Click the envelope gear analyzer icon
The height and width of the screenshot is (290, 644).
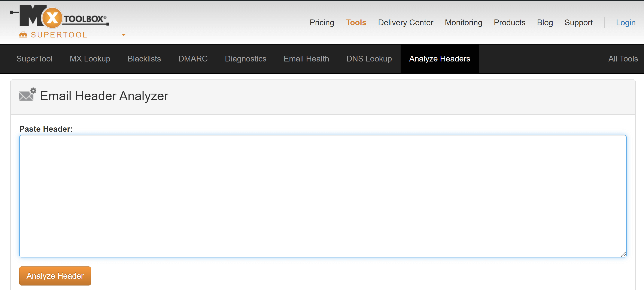click(27, 94)
